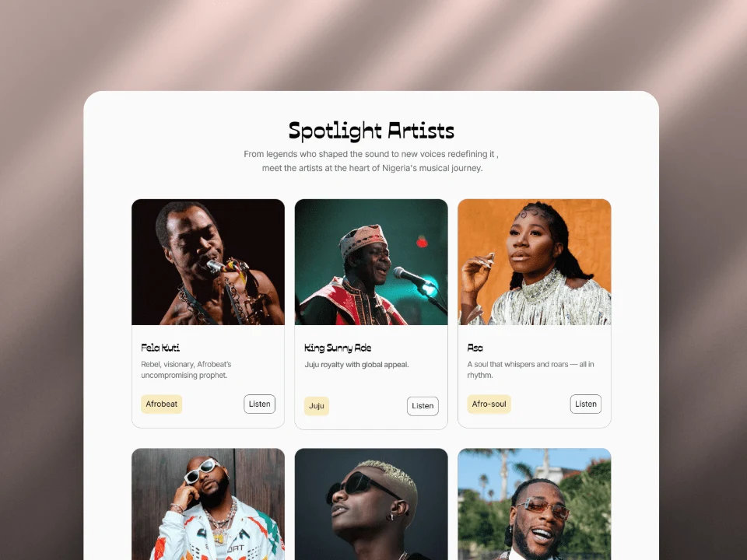Click the King Sunny Ade name heading
This screenshot has width=747, height=560.
pos(338,348)
